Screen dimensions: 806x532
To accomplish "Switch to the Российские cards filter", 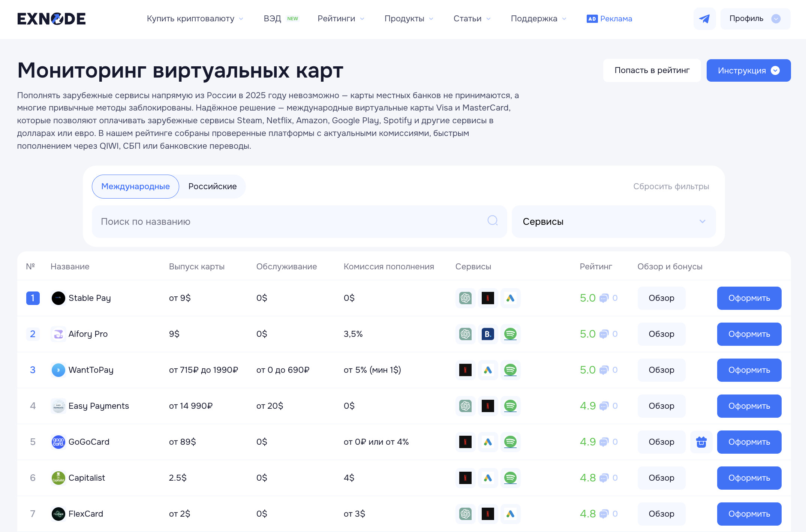I will [x=212, y=187].
